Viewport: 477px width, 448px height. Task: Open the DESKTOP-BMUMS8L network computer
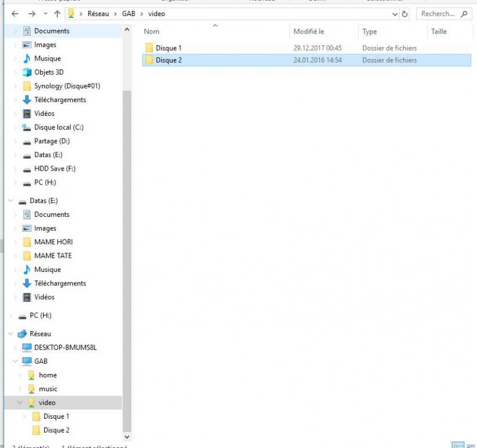(x=65, y=347)
